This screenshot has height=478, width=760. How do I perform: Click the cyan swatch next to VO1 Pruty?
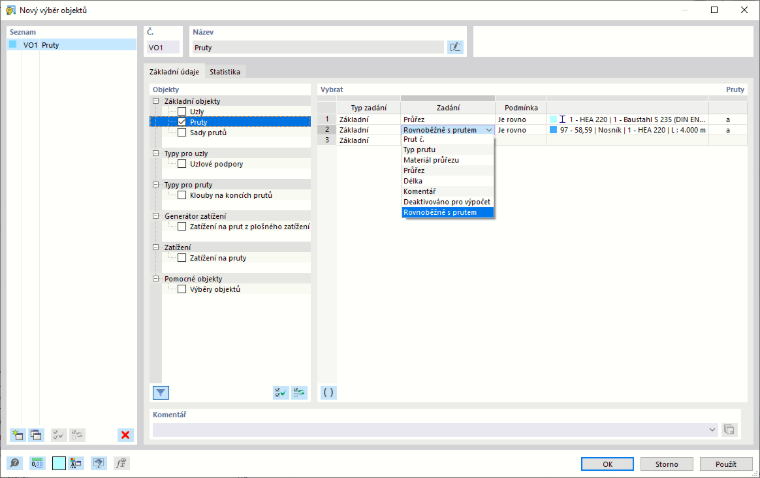(13, 45)
